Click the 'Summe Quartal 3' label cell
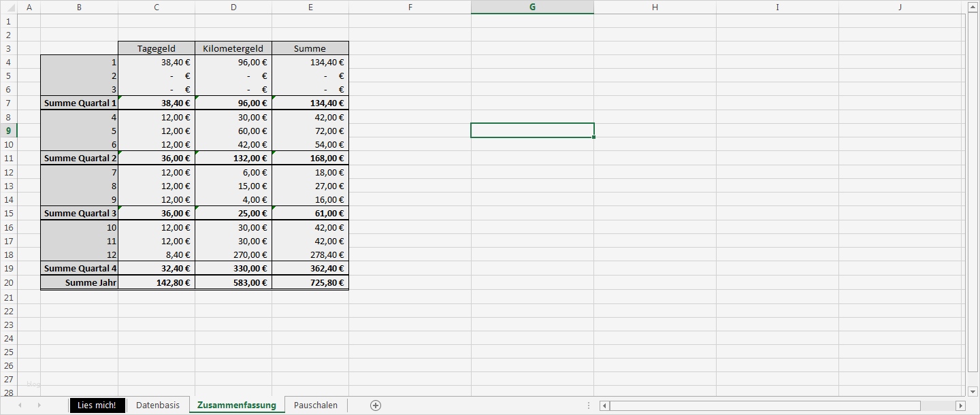Viewport: 980px width, 415px height. click(80, 214)
